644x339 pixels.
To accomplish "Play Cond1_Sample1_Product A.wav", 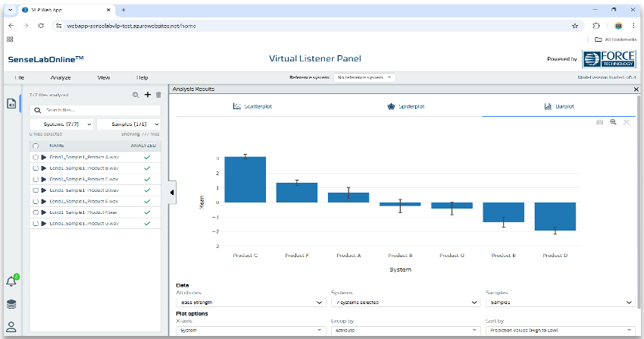I will tap(44, 157).
